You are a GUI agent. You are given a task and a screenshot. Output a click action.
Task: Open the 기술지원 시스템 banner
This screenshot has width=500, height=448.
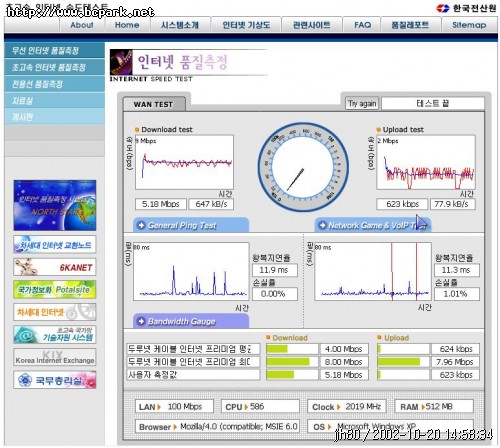coord(55,335)
